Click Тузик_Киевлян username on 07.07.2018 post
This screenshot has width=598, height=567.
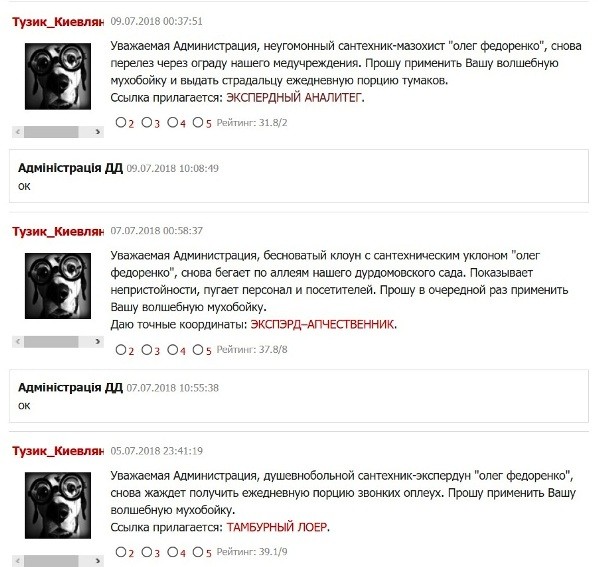pyautogui.click(x=58, y=231)
